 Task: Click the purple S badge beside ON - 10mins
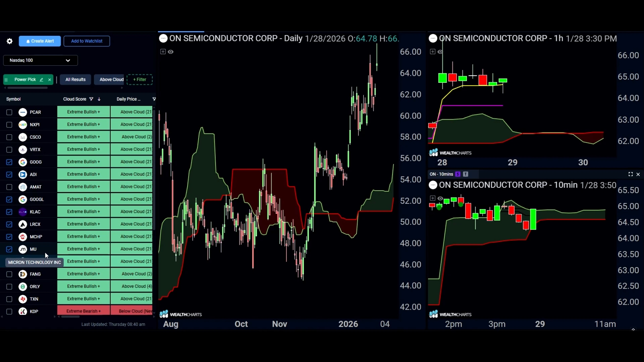click(x=458, y=174)
